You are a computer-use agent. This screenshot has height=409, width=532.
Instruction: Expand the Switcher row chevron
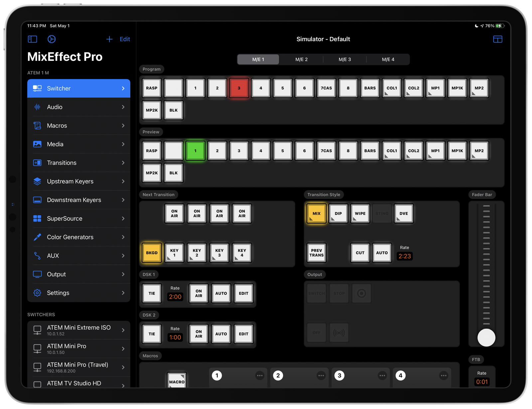pos(123,88)
